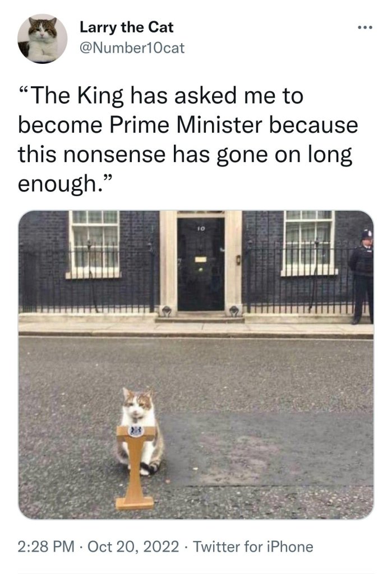
Task: Click the police officer in the photo
Action: (362, 276)
